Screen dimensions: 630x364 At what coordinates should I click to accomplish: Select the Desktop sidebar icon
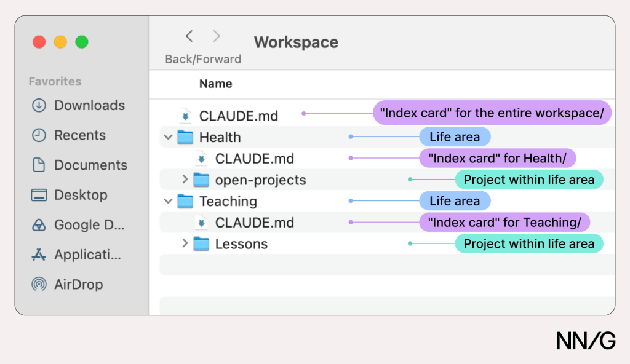(39, 195)
